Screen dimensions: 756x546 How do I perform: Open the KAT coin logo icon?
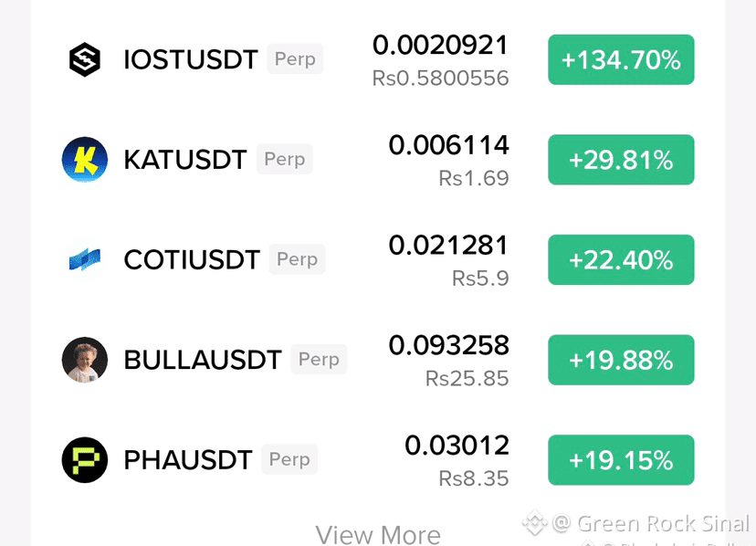(85, 160)
